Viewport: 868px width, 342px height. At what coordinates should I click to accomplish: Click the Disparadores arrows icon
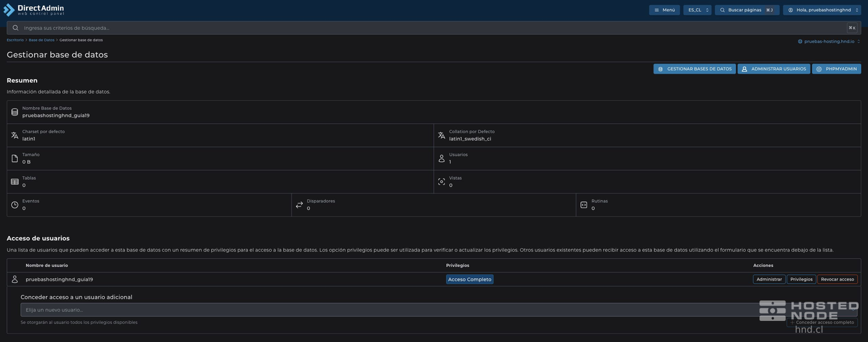click(x=299, y=205)
